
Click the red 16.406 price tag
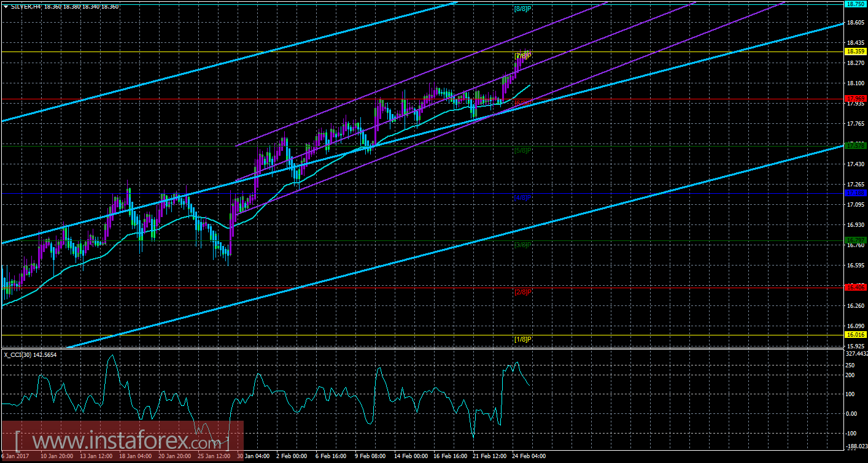tap(855, 287)
